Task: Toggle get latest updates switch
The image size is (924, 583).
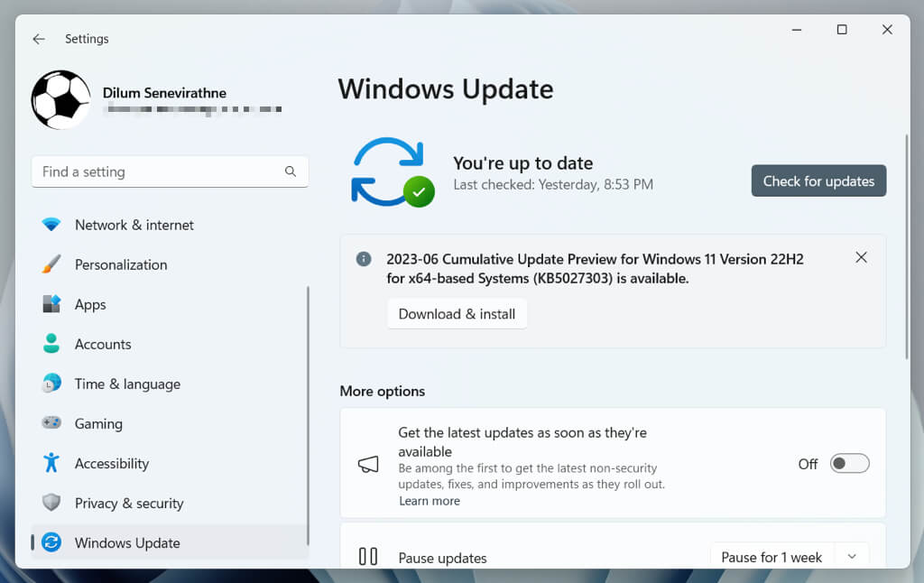Action: (850, 463)
